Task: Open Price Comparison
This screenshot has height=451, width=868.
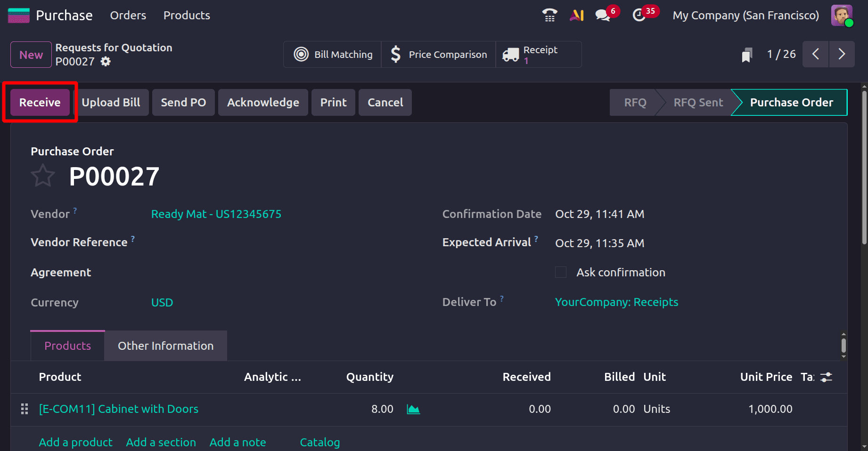Action: 438,54
